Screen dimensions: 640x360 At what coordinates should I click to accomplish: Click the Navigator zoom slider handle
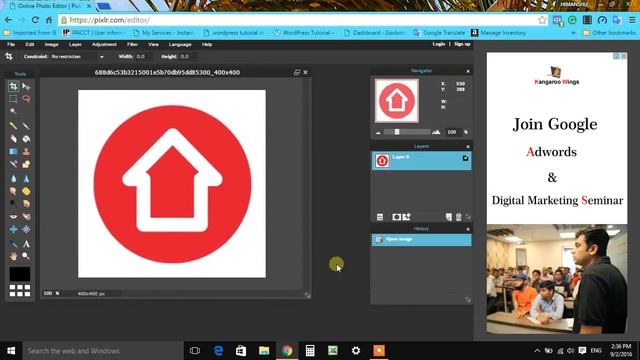pos(397,132)
